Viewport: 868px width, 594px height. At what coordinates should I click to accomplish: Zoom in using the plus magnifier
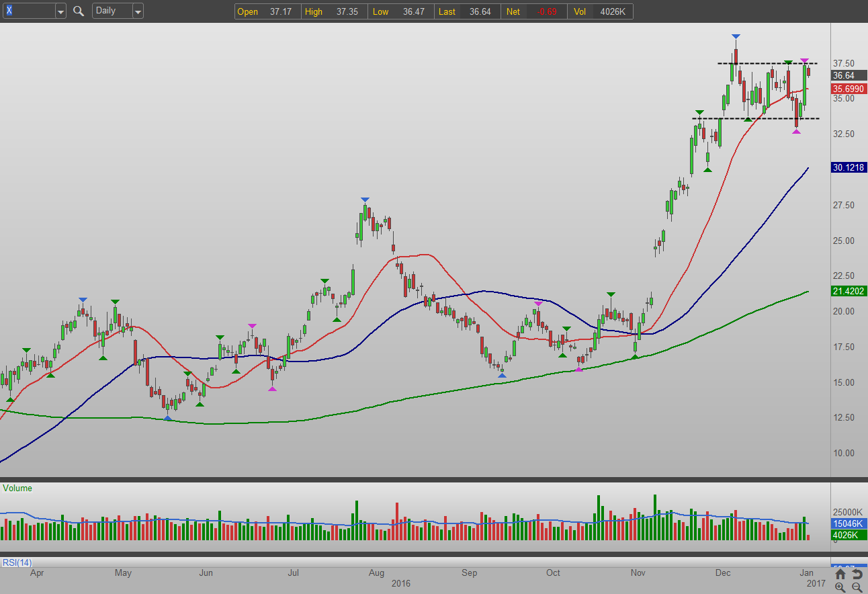point(840,587)
